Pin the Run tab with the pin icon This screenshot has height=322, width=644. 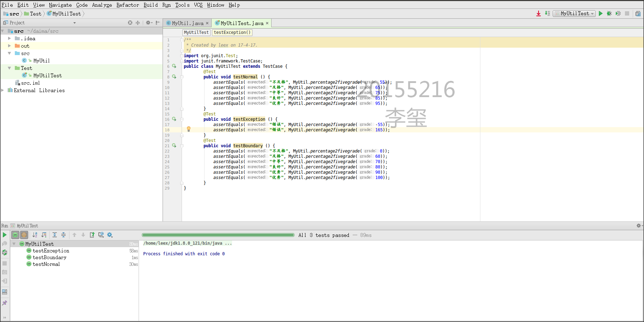coord(5,303)
